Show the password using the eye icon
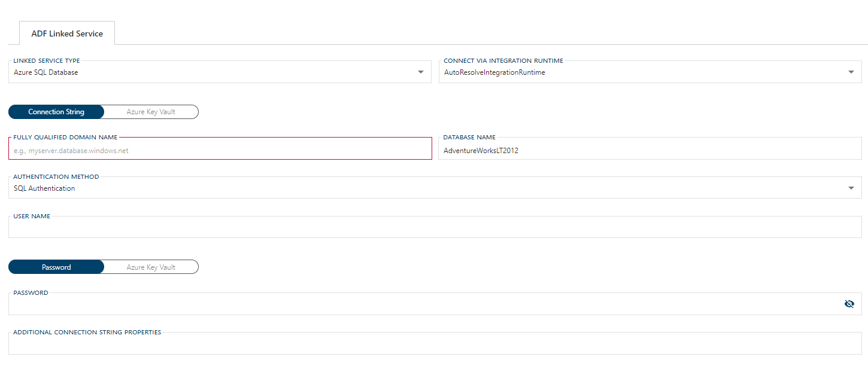This screenshot has width=868, height=375. tap(849, 303)
